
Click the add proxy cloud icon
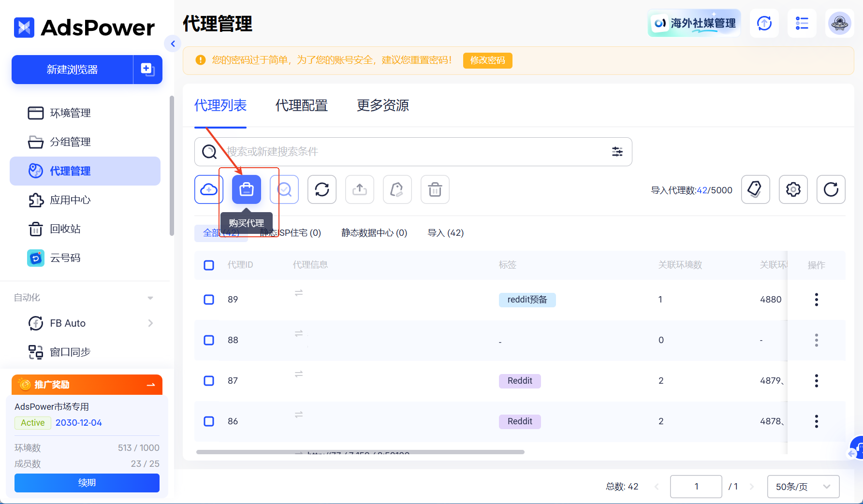208,189
